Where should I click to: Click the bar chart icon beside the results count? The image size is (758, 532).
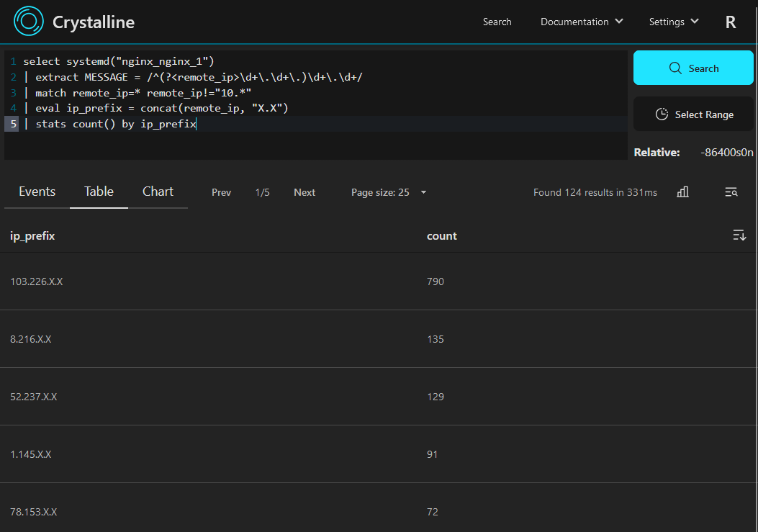coord(682,192)
